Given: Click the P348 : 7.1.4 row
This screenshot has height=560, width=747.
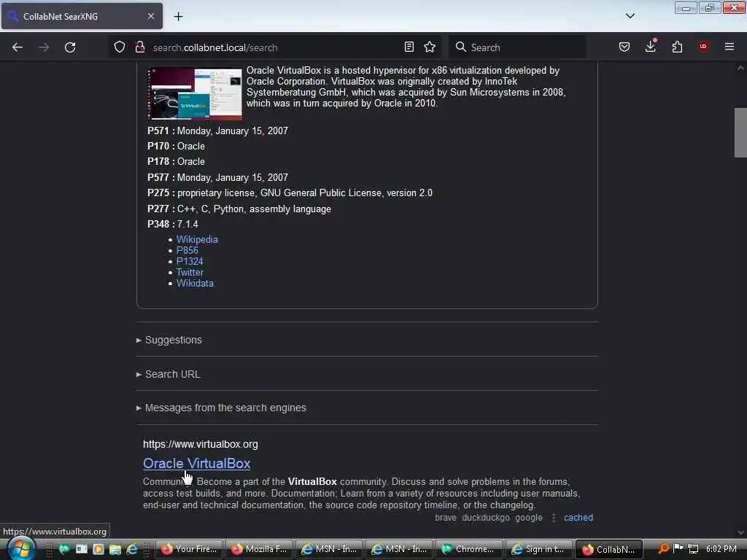Looking at the screenshot, I should point(173,225).
